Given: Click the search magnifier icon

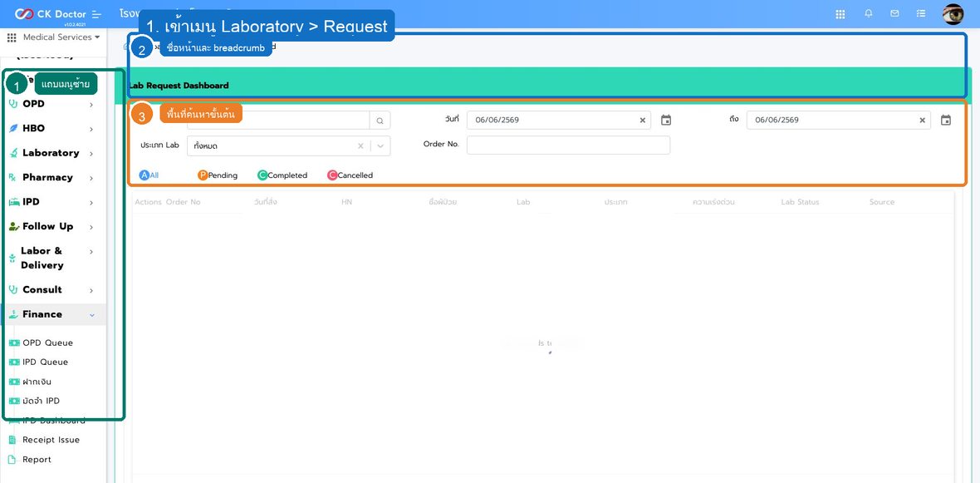Looking at the screenshot, I should tap(380, 120).
